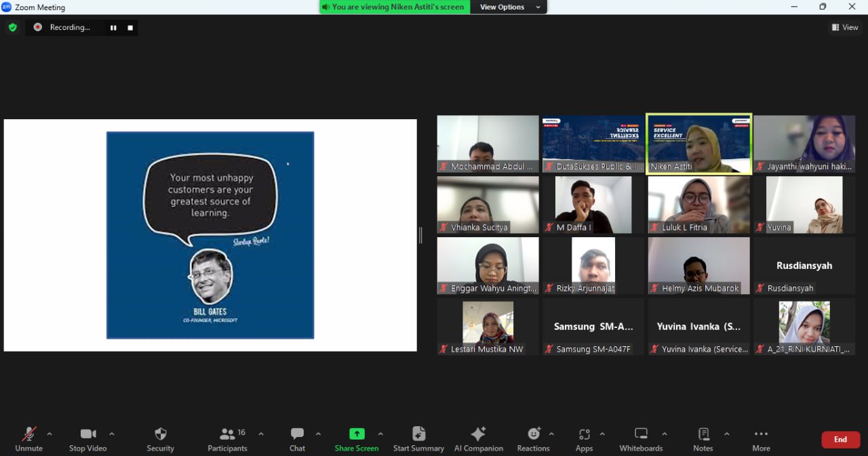Expand the arrow next to Chat
This screenshot has height=456, width=868.
(318, 434)
